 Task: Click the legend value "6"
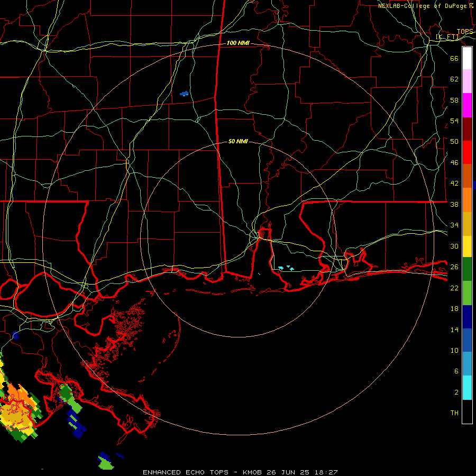[x=456, y=371]
